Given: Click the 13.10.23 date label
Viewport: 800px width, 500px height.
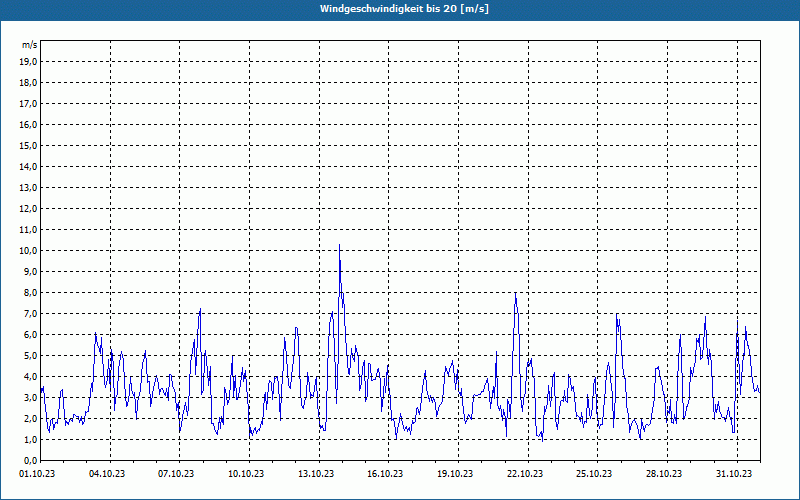Looking at the screenshot, I should 316,473.
